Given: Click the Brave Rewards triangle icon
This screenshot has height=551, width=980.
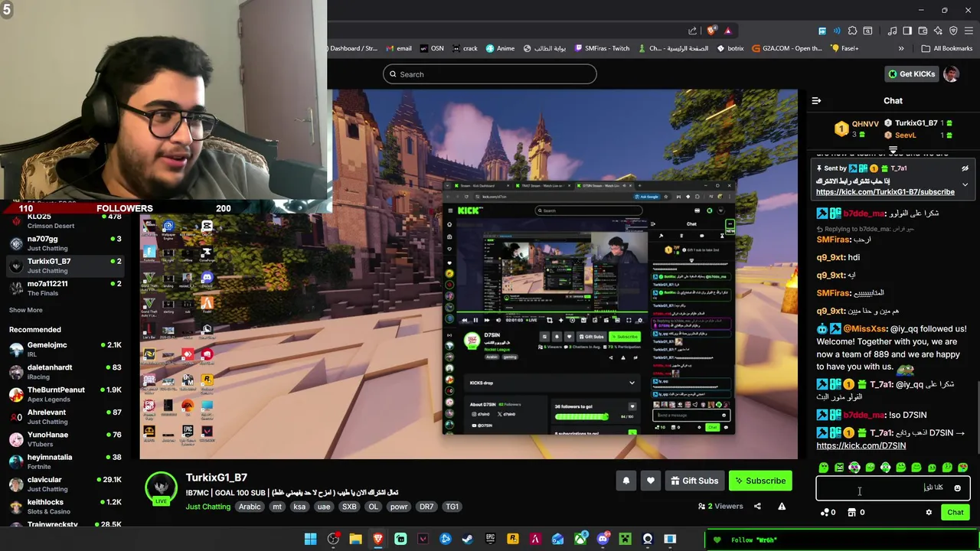Looking at the screenshot, I should coord(727,31).
